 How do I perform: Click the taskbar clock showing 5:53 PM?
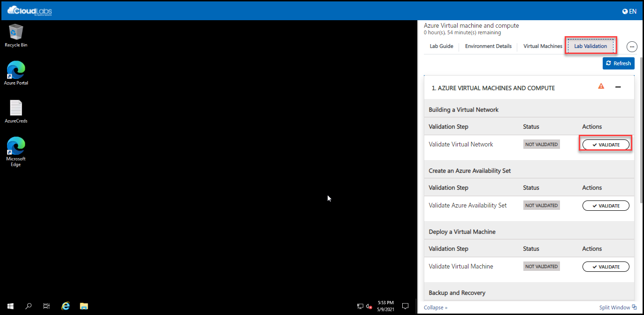click(x=385, y=306)
